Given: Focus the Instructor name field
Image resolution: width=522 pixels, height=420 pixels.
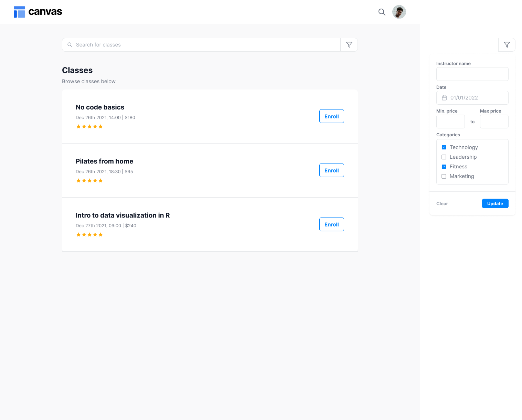Looking at the screenshot, I should pos(472,74).
